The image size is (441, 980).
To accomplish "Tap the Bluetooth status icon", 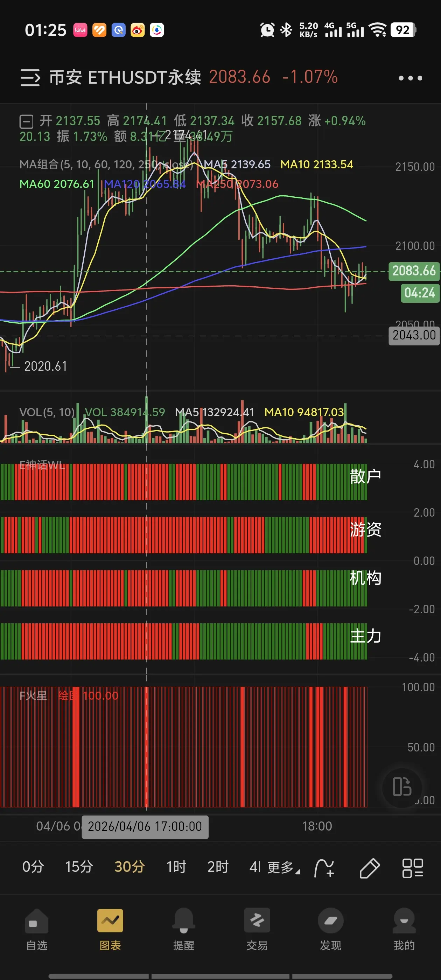I will (286, 30).
